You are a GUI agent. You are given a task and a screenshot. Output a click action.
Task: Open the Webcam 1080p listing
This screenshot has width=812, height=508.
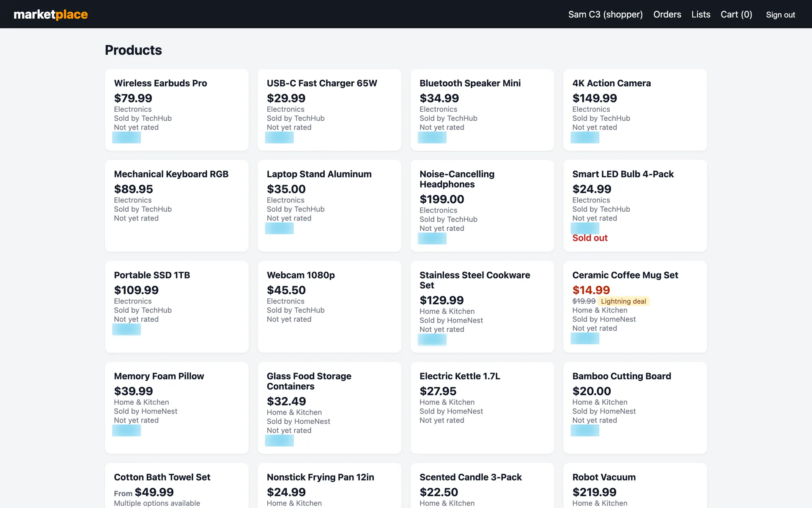pyautogui.click(x=301, y=275)
